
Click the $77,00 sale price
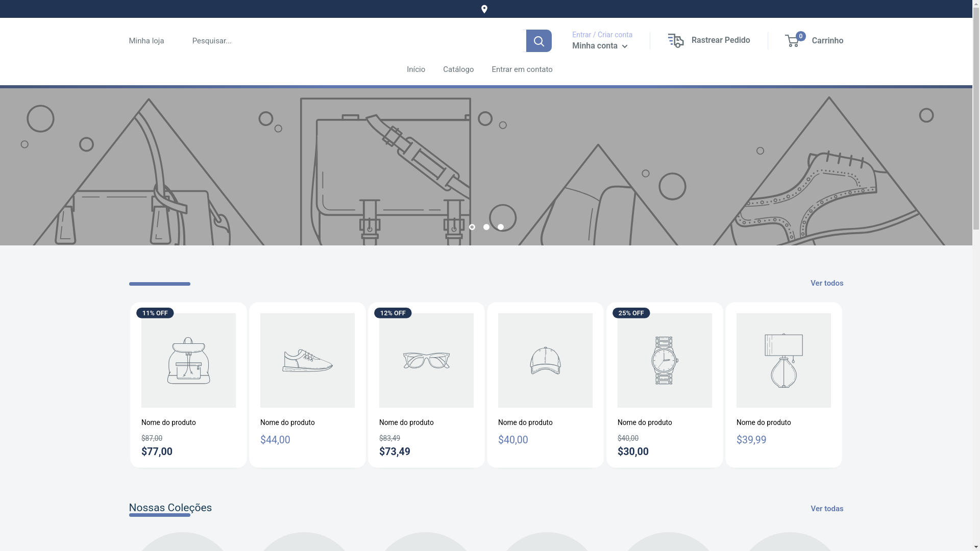[x=157, y=452]
